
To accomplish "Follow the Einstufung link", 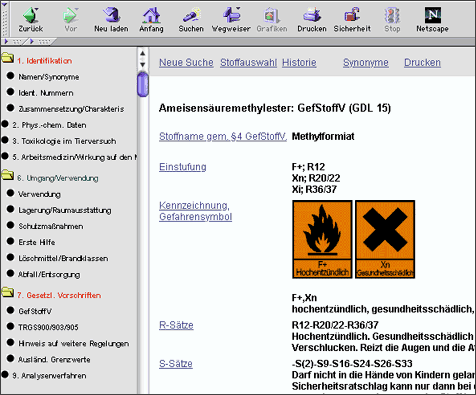I will point(183,167).
